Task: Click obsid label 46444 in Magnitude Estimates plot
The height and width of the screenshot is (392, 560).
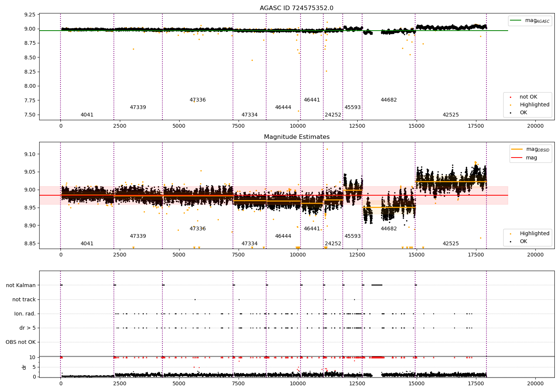Action: [283, 236]
